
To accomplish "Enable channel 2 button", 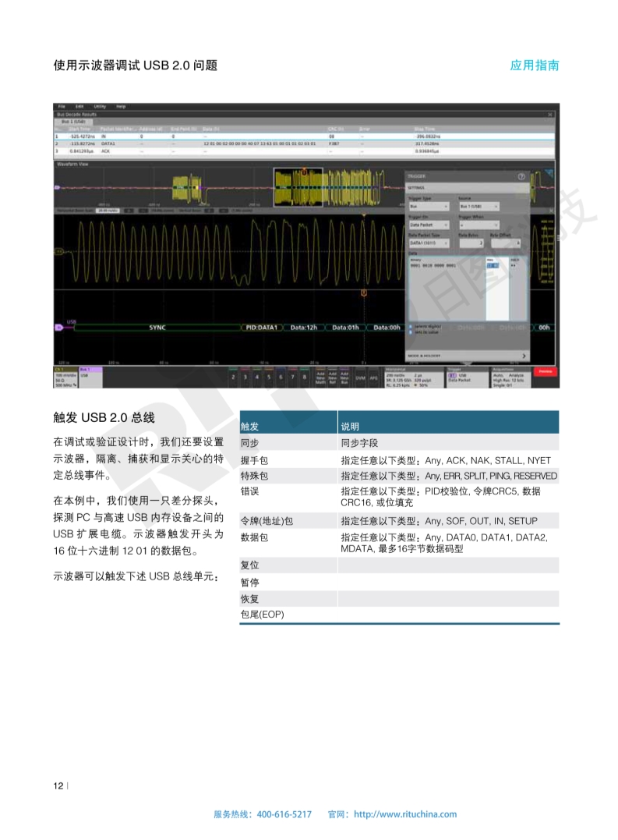I will 233,377.
